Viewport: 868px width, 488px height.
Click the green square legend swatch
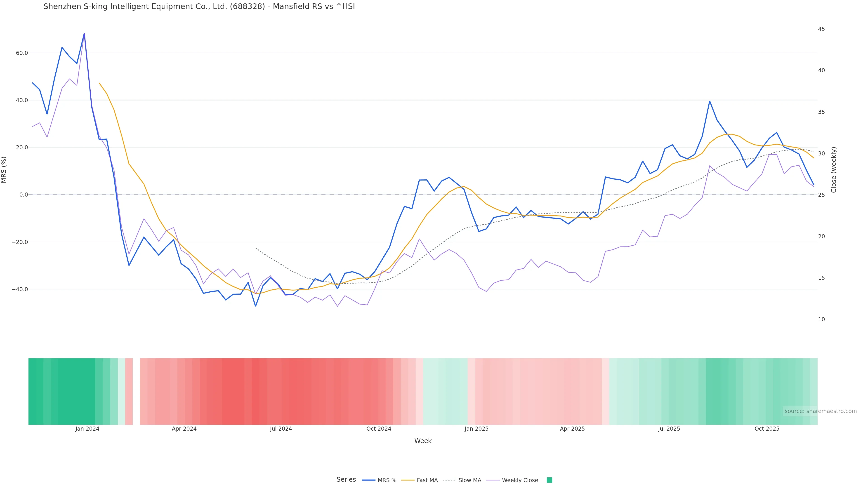549,480
